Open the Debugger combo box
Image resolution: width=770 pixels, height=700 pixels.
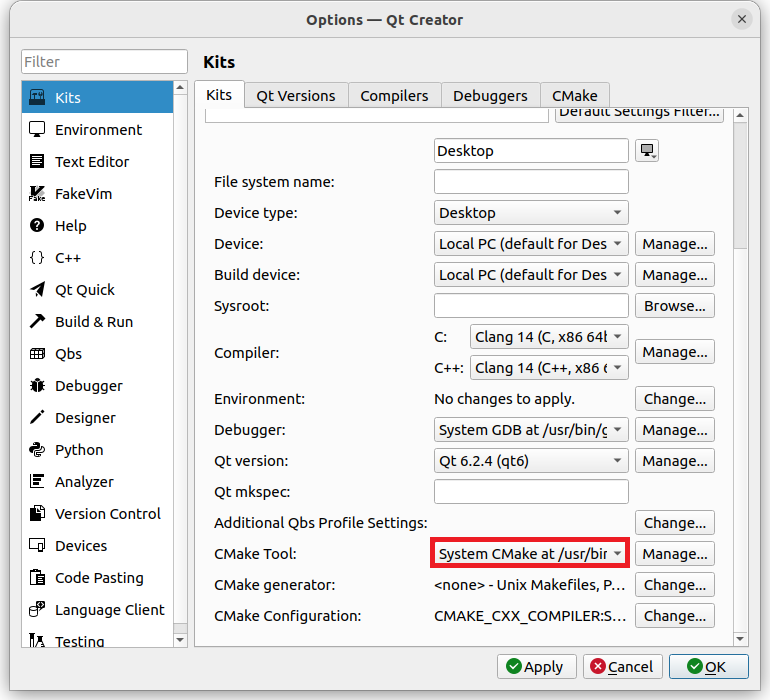click(x=531, y=429)
